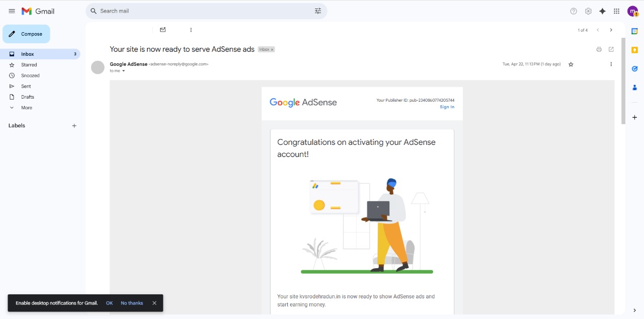Viewport: 644px width, 319px height.
Task: Click the Google AdSense logo in email
Action: click(303, 103)
